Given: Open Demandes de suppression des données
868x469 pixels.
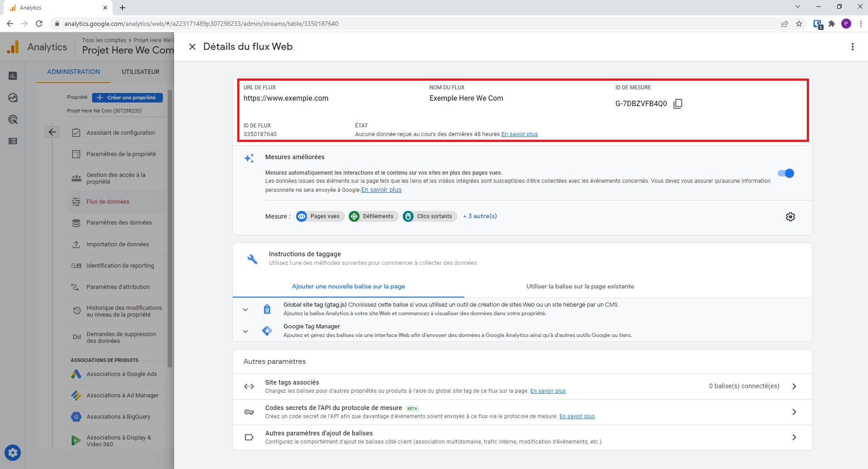Looking at the screenshot, I should pyautogui.click(x=117, y=337).
